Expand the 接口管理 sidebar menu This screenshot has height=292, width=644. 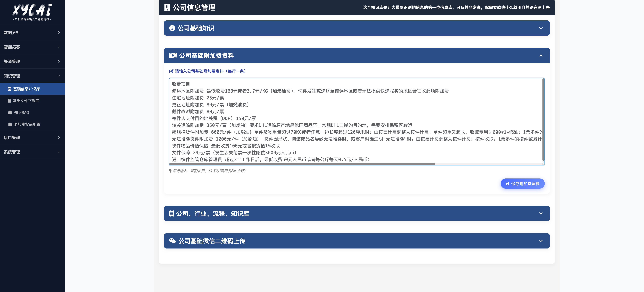pyautogui.click(x=32, y=138)
